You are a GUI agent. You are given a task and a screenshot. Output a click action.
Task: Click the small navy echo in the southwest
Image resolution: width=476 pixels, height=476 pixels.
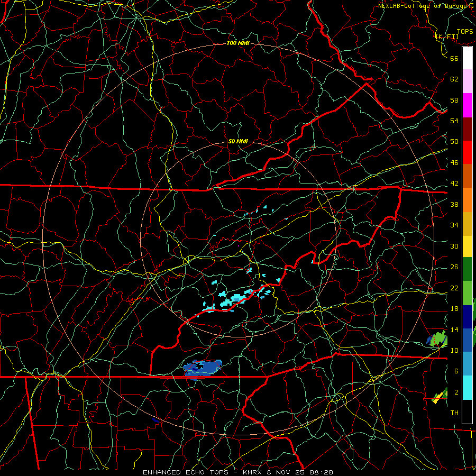click(155, 420)
